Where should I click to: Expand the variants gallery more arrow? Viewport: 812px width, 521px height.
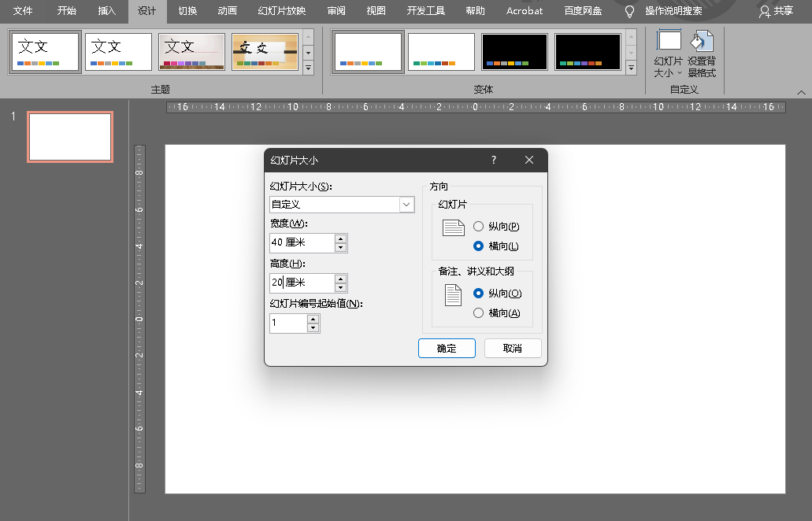(x=632, y=68)
